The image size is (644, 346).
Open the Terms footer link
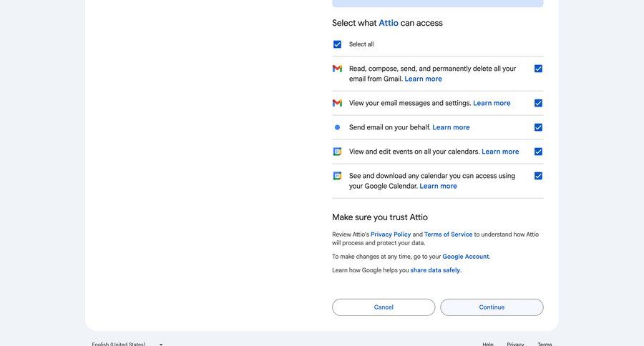pyautogui.click(x=545, y=344)
